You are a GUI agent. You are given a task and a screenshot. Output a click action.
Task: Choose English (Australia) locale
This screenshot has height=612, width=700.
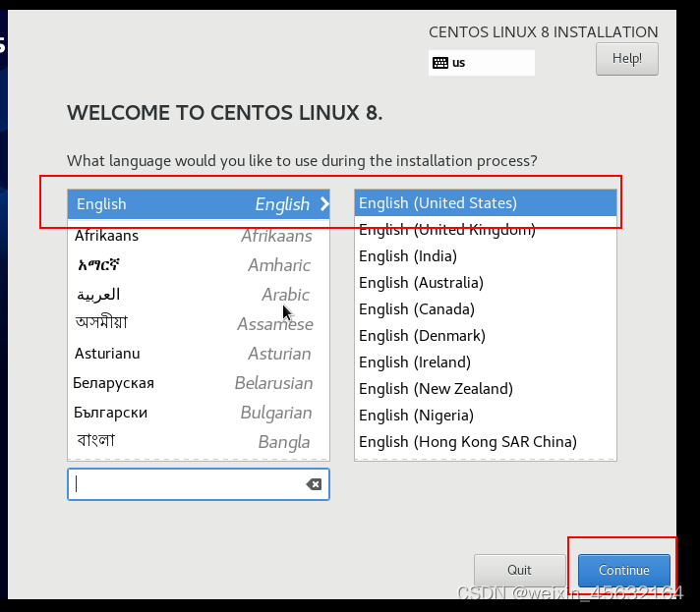click(486, 282)
